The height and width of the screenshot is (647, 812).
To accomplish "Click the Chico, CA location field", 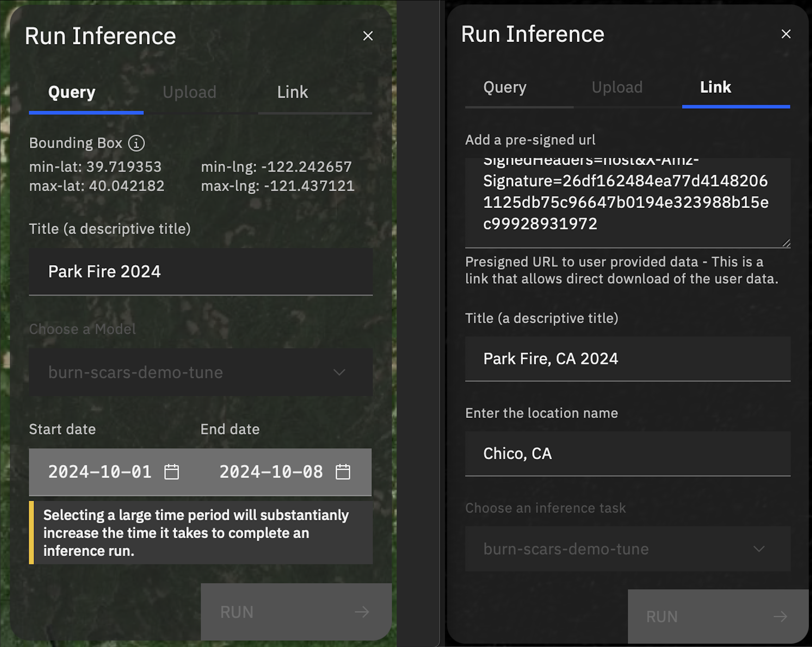I will (x=627, y=453).
